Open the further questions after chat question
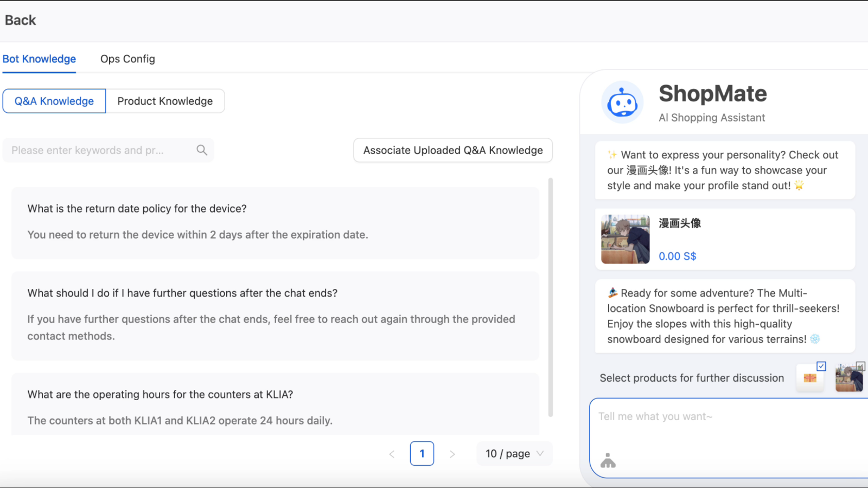This screenshot has height=488, width=868. [182, 293]
